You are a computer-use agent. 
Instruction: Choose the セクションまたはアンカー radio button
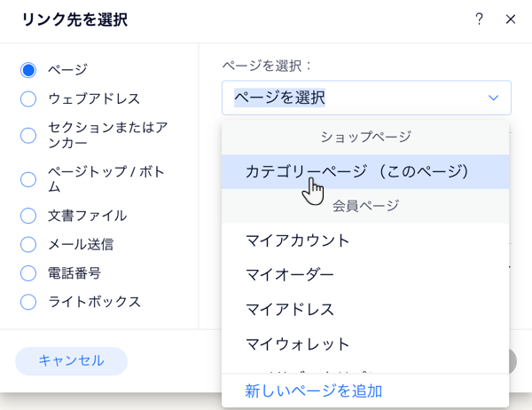click(x=28, y=135)
